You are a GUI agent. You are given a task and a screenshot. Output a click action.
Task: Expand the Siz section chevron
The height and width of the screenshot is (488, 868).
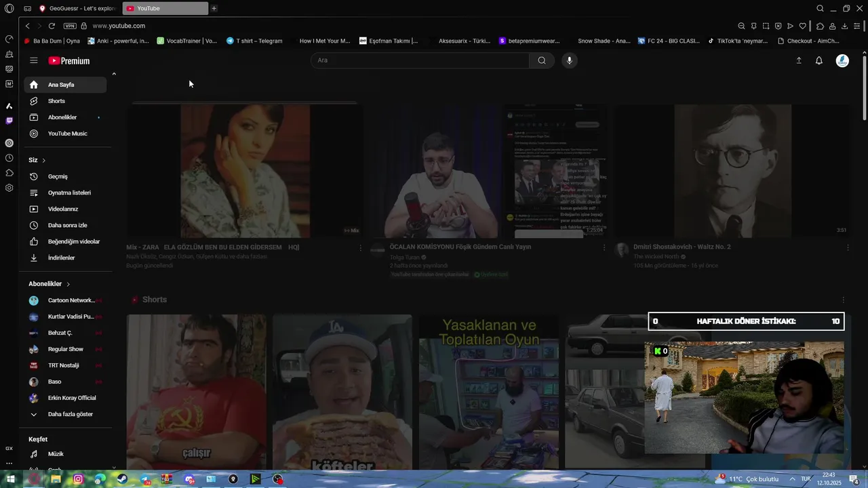(43, 161)
